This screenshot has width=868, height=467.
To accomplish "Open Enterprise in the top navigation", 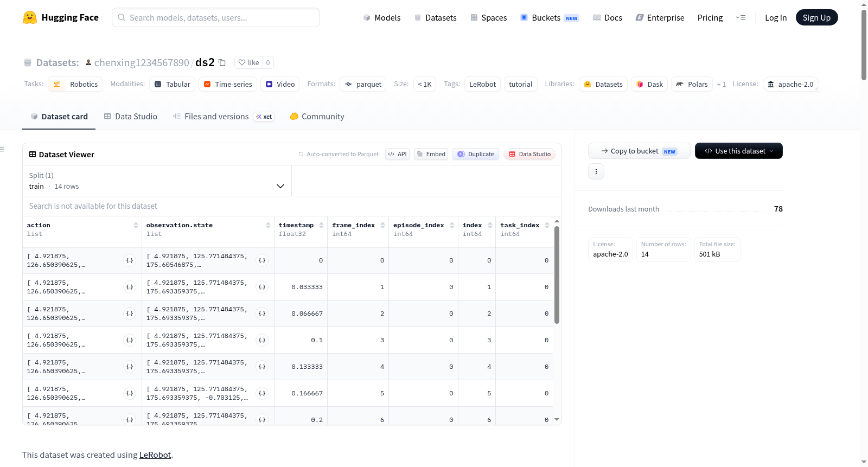I will click(660, 17).
